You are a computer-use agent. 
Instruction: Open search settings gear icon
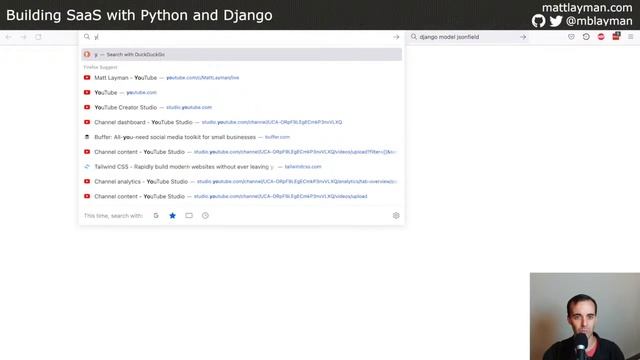click(396, 216)
